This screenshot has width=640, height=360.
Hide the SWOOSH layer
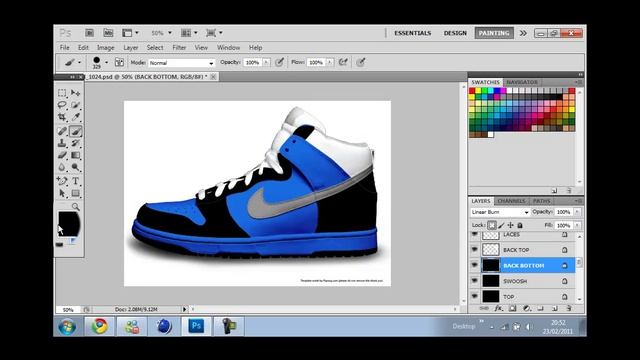pos(474,281)
